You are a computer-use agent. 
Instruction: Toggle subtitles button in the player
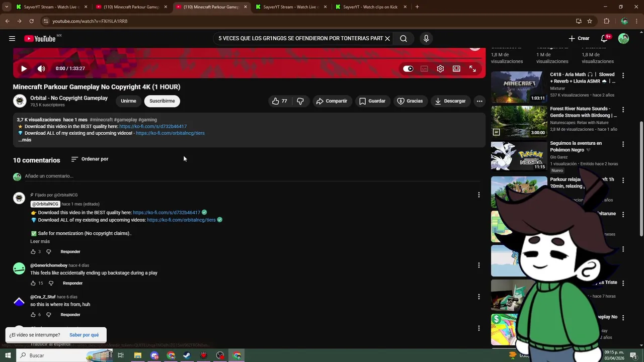pyautogui.click(x=424, y=69)
